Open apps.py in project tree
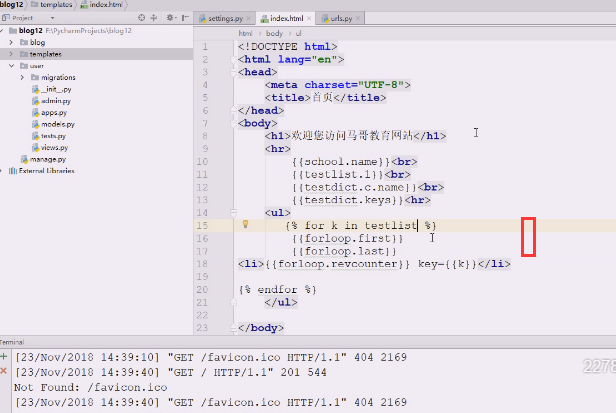616x413 pixels. pyautogui.click(x=50, y=113)
